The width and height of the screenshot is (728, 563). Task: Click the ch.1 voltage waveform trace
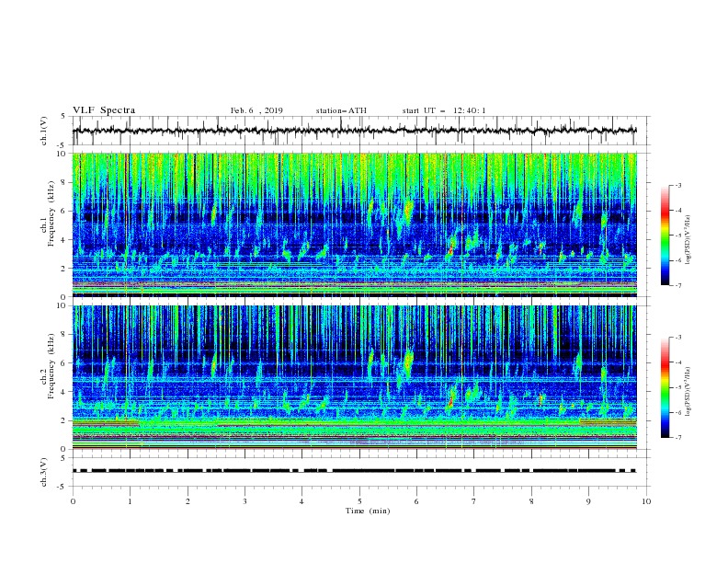[354, 131]
